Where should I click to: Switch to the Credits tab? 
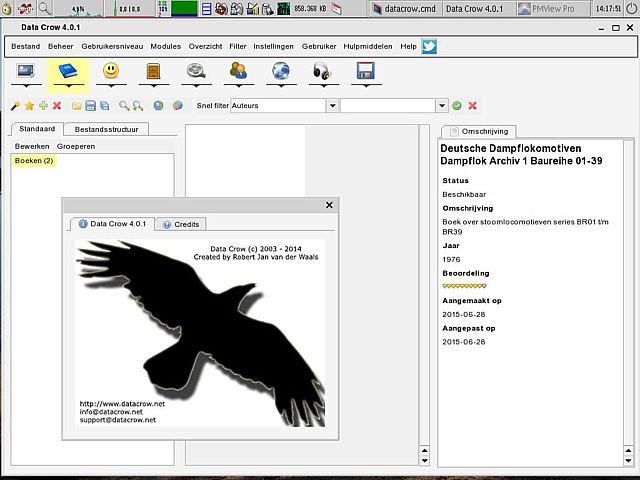180,224
